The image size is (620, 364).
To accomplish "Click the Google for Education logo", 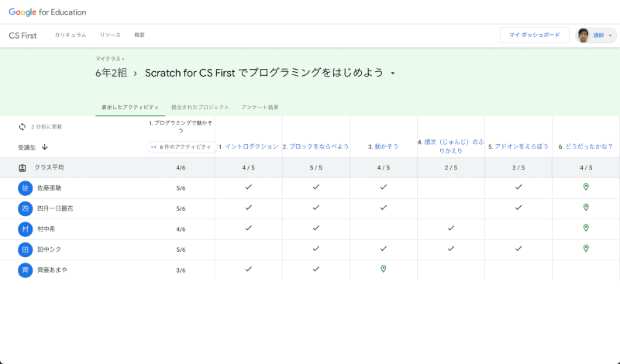I will (47, 12).
